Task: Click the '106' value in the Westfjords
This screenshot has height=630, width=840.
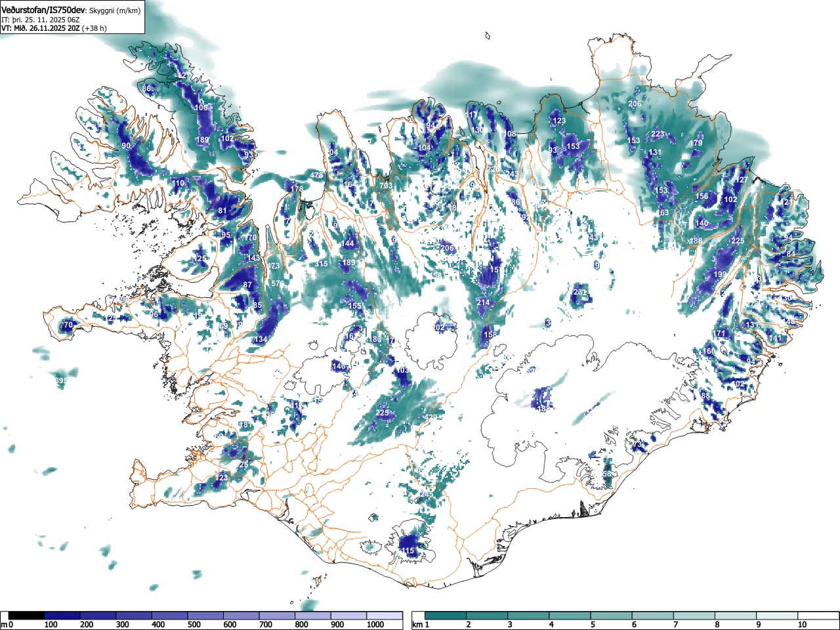Action: coord(201,108)
